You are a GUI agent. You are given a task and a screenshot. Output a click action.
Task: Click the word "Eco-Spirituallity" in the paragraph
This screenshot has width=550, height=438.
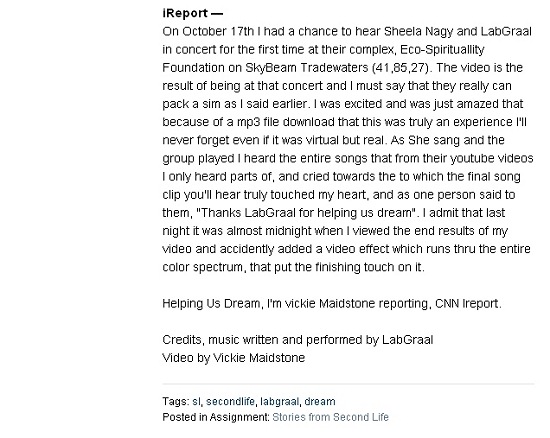click(x=442, y=49)
